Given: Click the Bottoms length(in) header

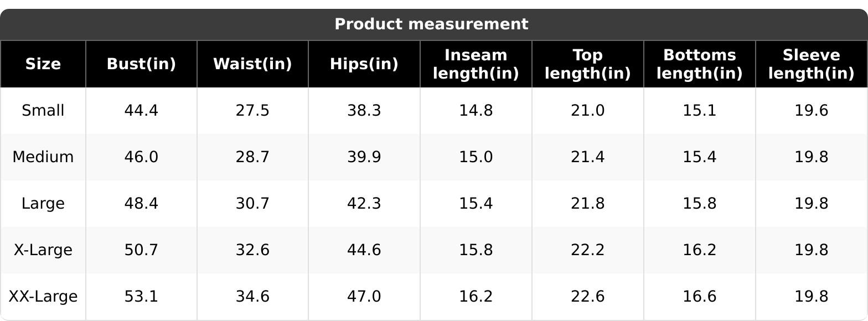Looking at the screenshot, I should tap(700, 64).
